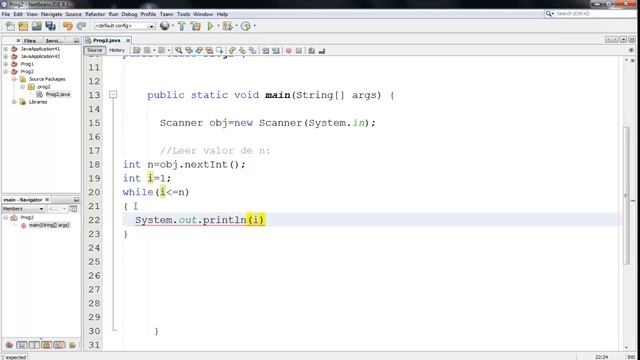Select Prog2.java in project tree

pos(58,94)
